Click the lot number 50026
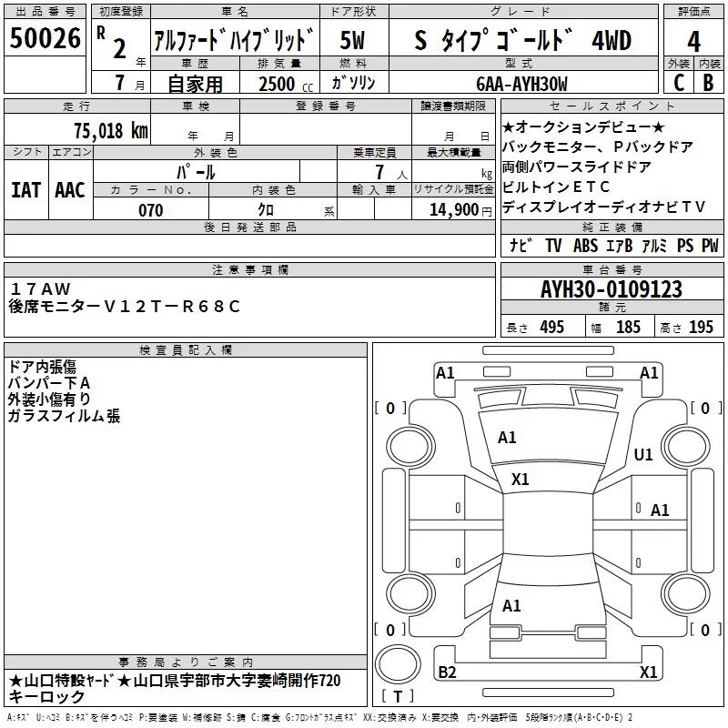728x728 pixels. coord(44,39)
